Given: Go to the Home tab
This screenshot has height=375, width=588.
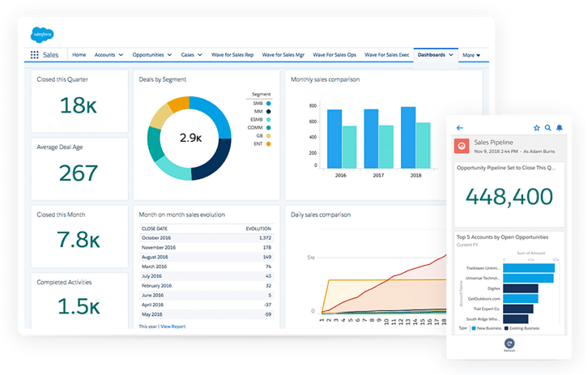Looking at the screenshot, I should 79,55.
